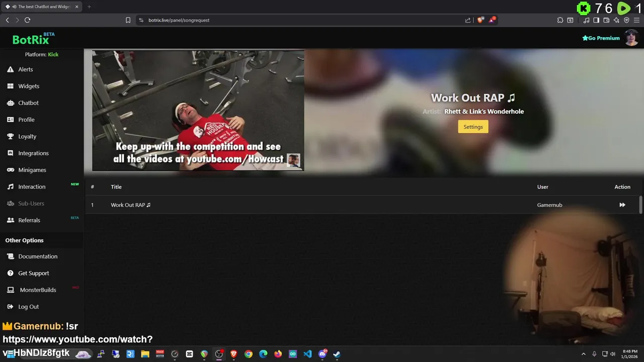Open Microsoft Edge from the taskbar
This screenshot has height=362, width=644.
pyautogui.click(x=263, y=354)
